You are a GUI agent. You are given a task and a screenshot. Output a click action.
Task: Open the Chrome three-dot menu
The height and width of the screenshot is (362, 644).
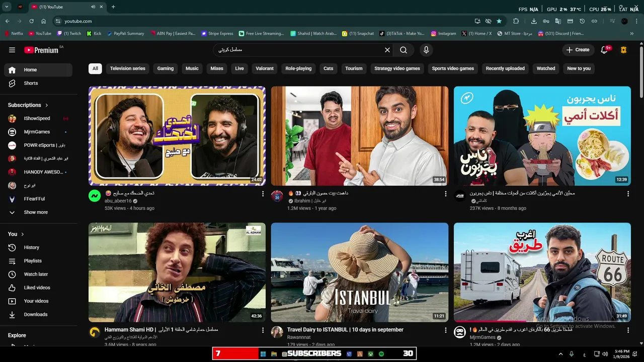pyautogui.click(x=636, y=21)
